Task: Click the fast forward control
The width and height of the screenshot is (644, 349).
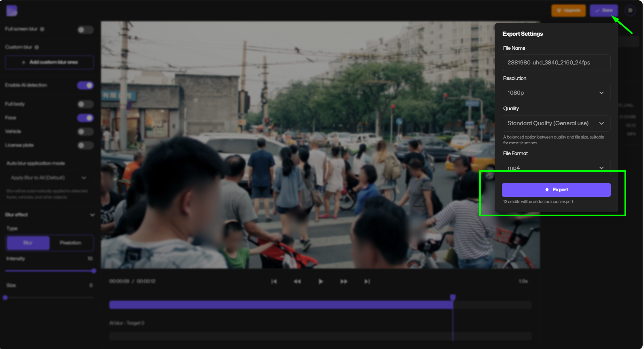Action: click(x=344, y=281)
